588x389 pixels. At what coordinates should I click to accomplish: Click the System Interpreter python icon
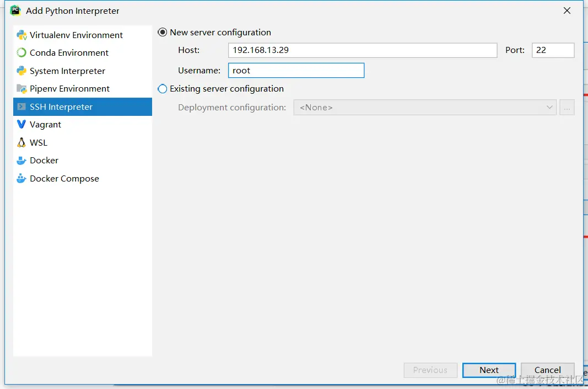(21, 71)
